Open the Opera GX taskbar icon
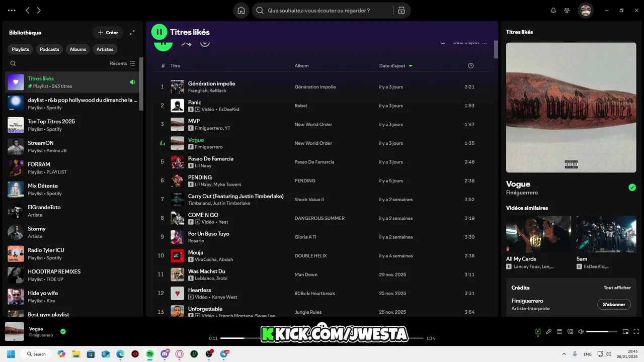The height and width of the screenshot is (362, 644). (180, 354)
